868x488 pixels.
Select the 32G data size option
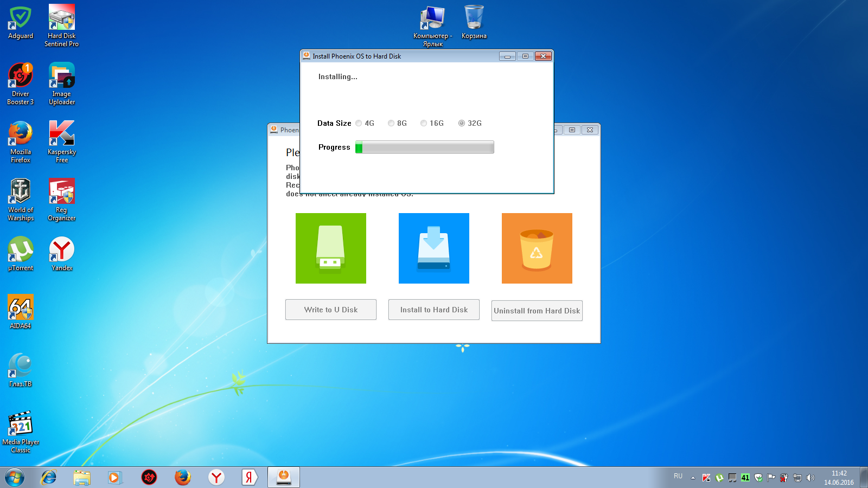[462, 123]
